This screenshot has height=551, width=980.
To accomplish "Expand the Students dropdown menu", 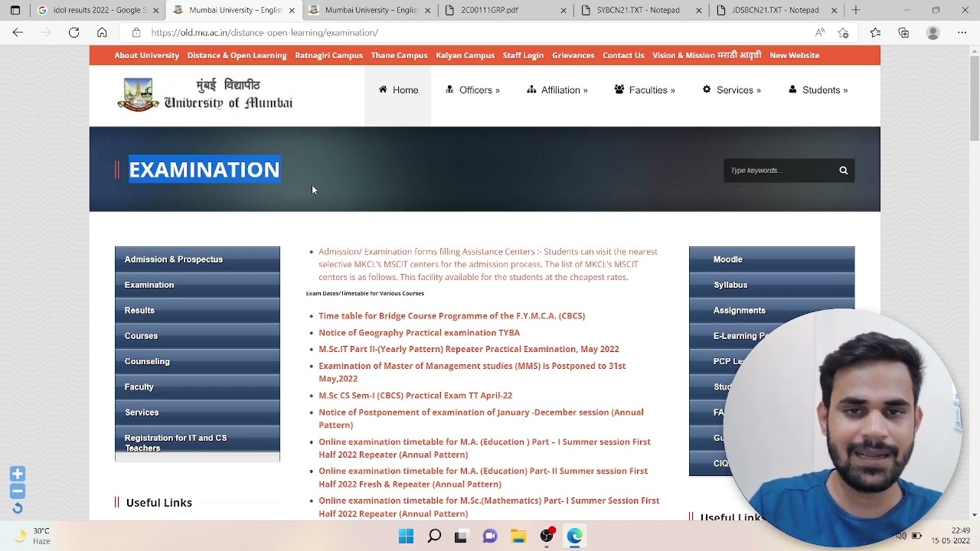I will pos(818,90).
